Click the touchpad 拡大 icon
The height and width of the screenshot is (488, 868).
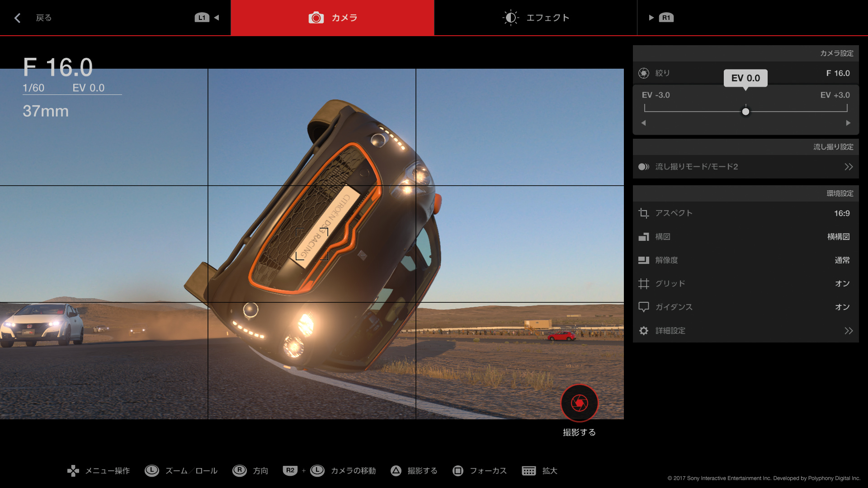tap(529, 471)
